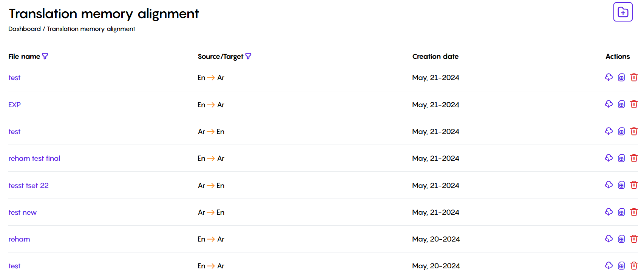644x274 pixels.
Task: Open the Ar→En test file link
Action: click(14, 132)
